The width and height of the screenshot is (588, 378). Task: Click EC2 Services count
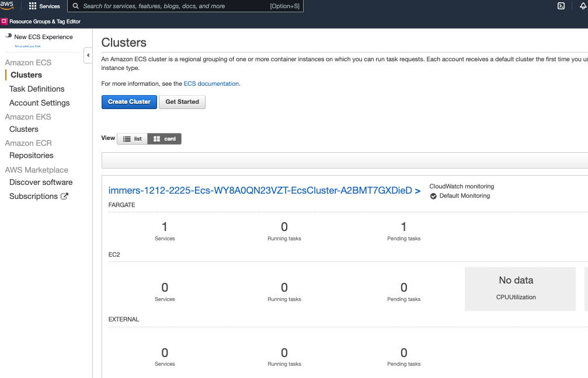point(165,288)
